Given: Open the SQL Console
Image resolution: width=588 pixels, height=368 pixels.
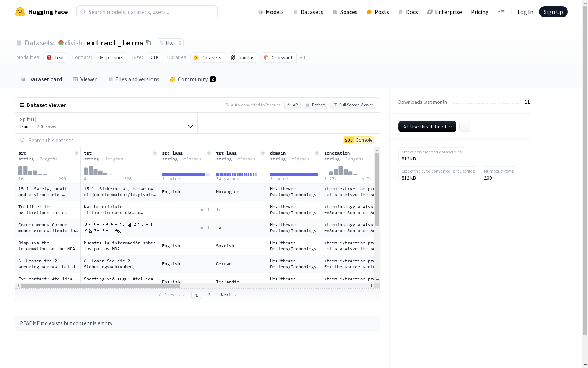Looking at the screenshot, I should point(358,140).
